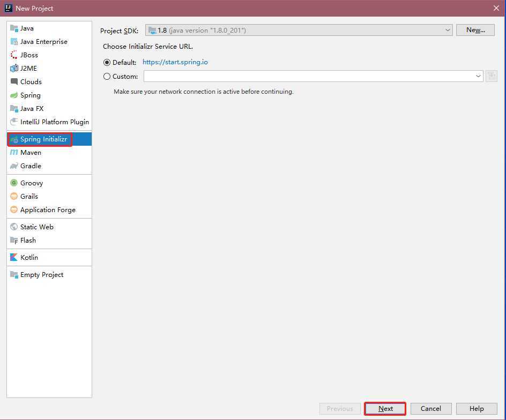Viewport: 506px width, 420px height.
Task: Open the https://start.spring.io link
Action: tap(175, 62)
